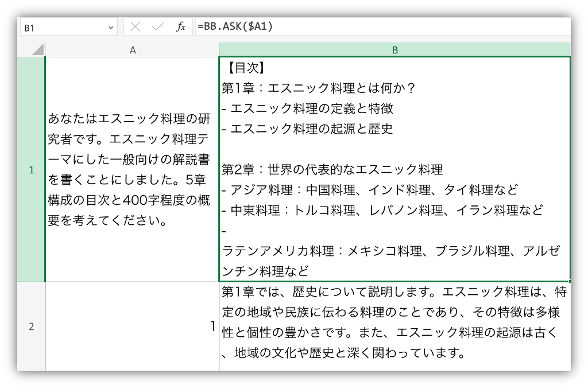This screenshot has height=389, width=588.
Task: Click the formula =BB.ASK($A1) in the bar
Action: click(x=235, y=26)
